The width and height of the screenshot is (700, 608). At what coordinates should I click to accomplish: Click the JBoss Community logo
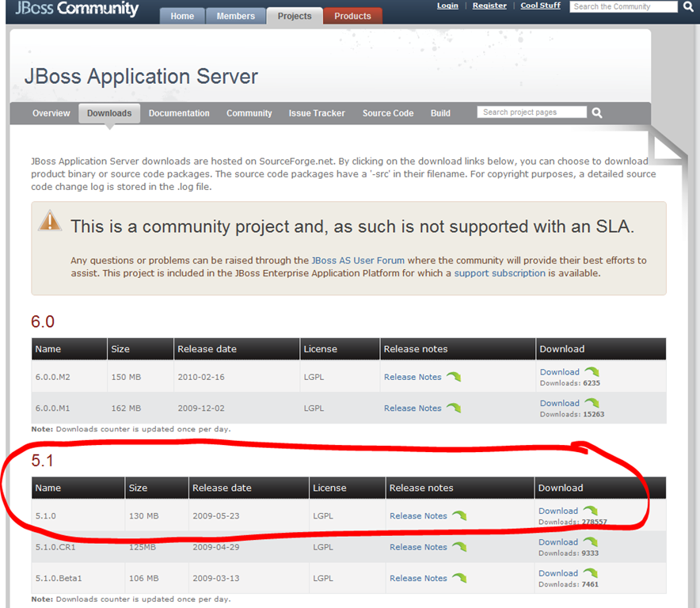click(x=78, y=9)
